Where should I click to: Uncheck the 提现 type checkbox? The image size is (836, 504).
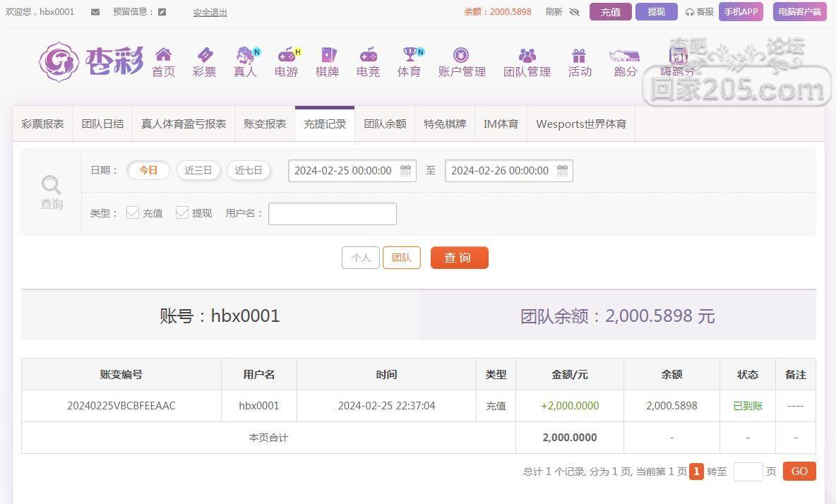(x=181, y=212)
